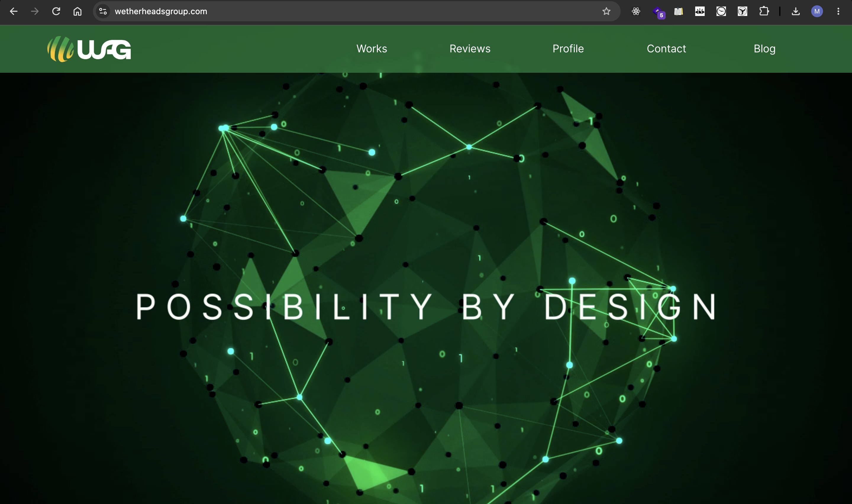
Task: View site information in address bar
Action: 103,11
